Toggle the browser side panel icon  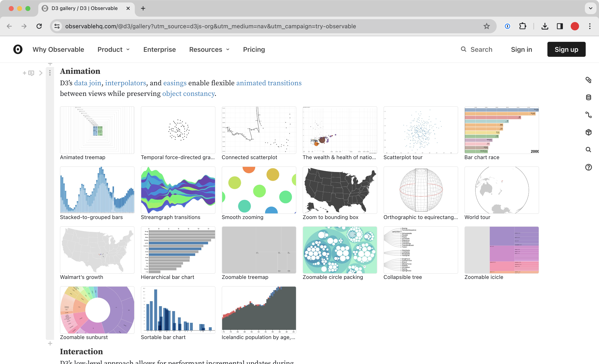[560, 26]
